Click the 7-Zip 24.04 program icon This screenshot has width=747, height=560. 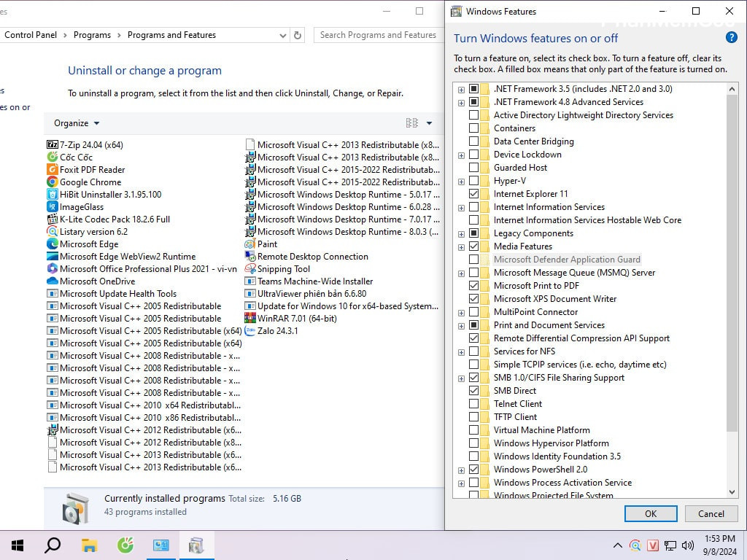[x=53, y=145]
